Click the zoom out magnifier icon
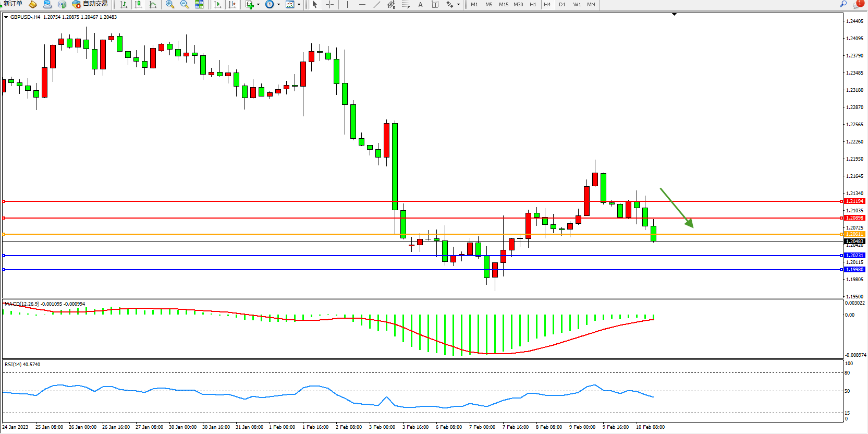The height and width of the screenshot is (434, 868). 184,4
